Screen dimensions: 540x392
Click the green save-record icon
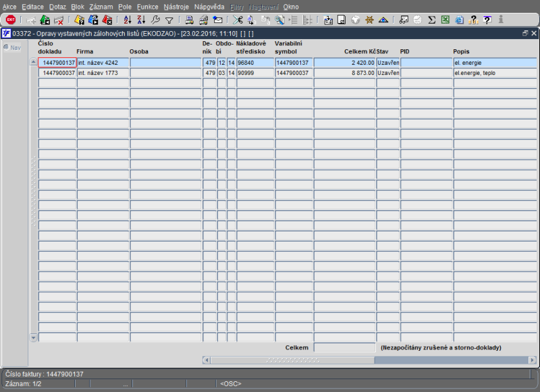tap(45, 20)
